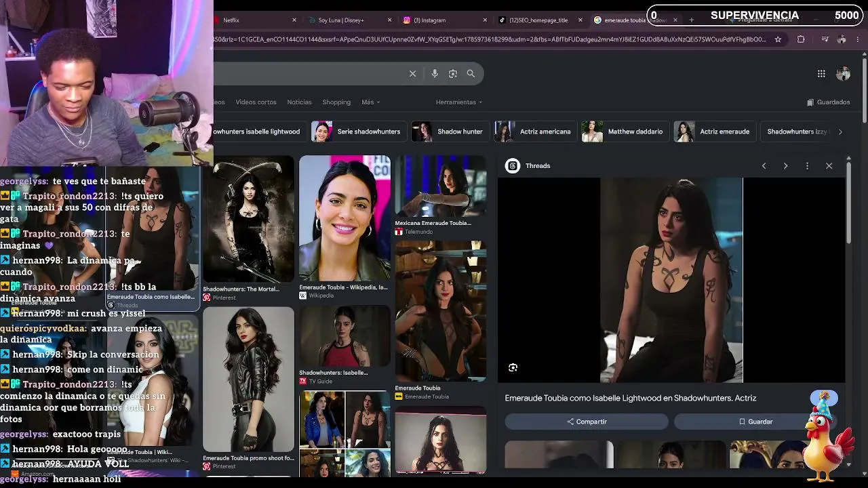Select the Serie shadowhunters chip
This screenshot has height=488, width=868.
357,131
